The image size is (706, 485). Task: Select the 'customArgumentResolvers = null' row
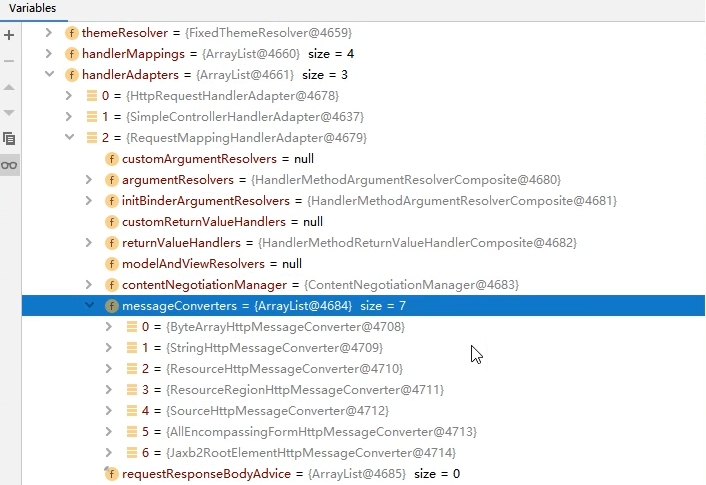click(x=363, y=159)
